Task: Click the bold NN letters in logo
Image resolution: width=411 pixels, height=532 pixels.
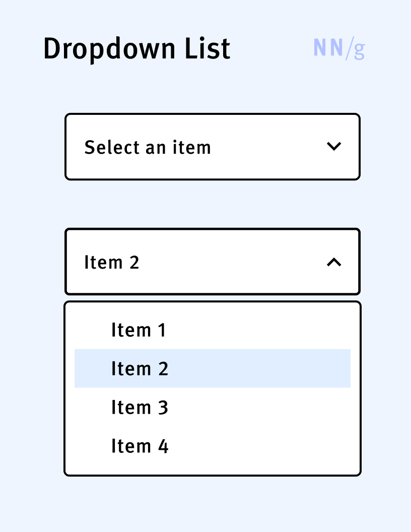Action: 328,48
